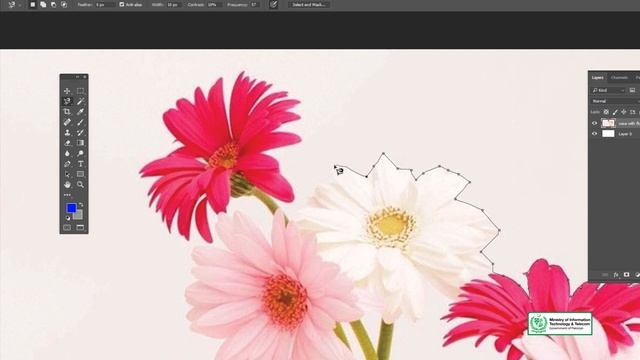Click the Frequency value field
640x360 pixels.
(255, 4)
